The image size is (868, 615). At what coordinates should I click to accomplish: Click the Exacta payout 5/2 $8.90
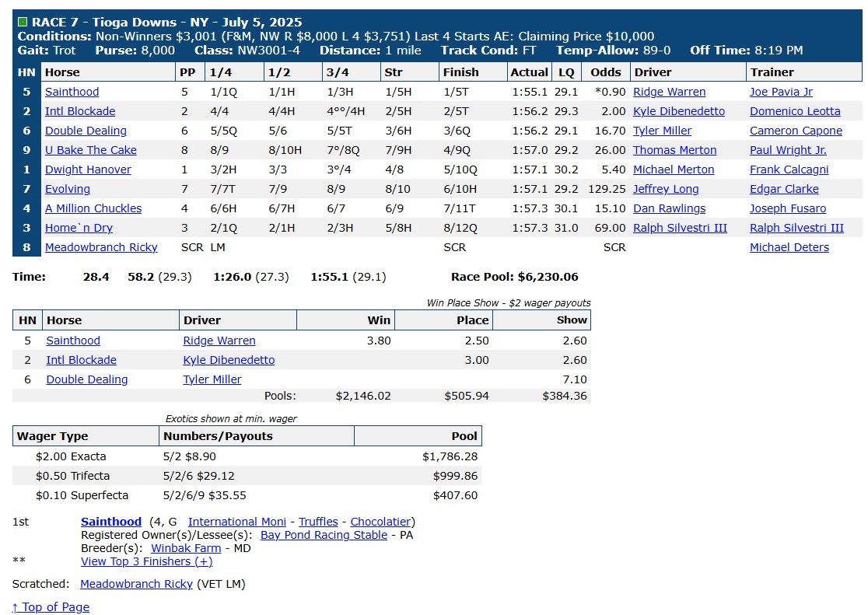pyautogui.click(x=189, y=456)
